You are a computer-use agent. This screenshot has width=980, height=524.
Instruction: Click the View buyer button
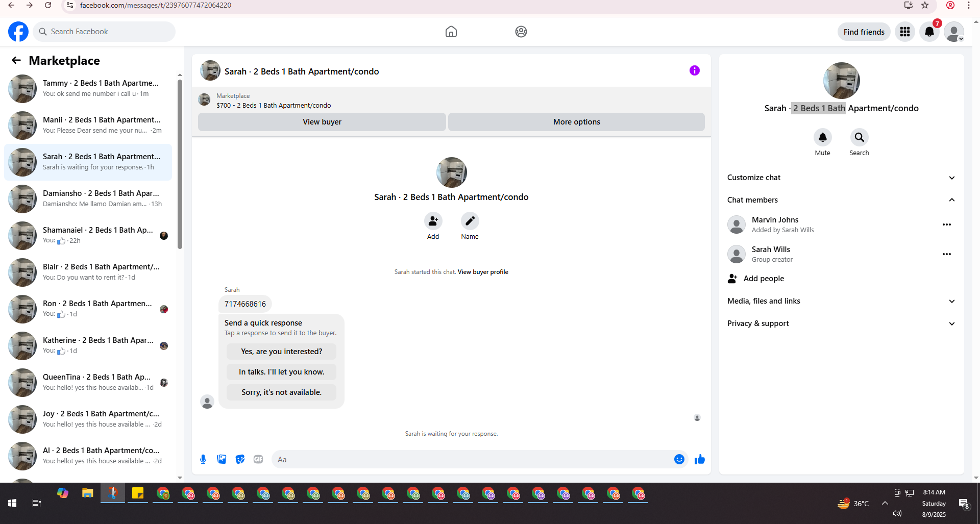322,122
